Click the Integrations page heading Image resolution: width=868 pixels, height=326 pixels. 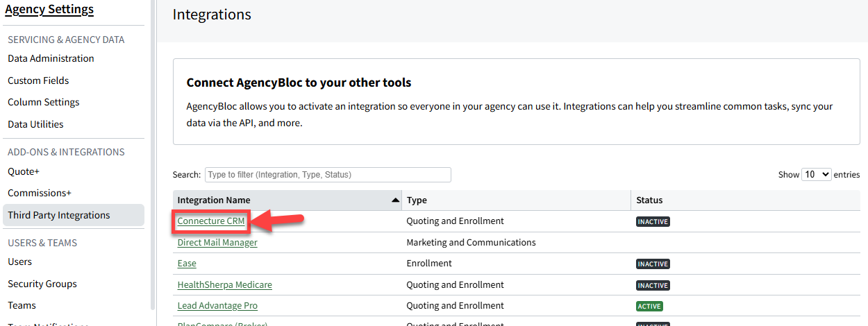coord(212,14)
